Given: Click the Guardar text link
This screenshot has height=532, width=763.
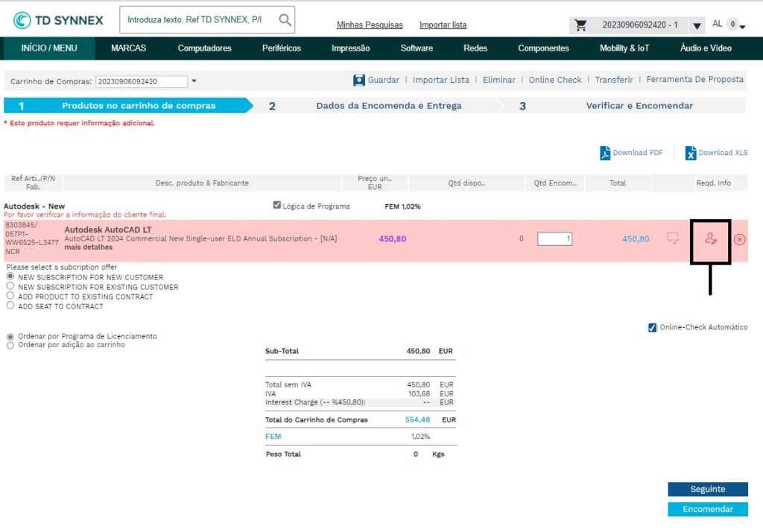Looking at the screenshot, I should tap(384, 80).
